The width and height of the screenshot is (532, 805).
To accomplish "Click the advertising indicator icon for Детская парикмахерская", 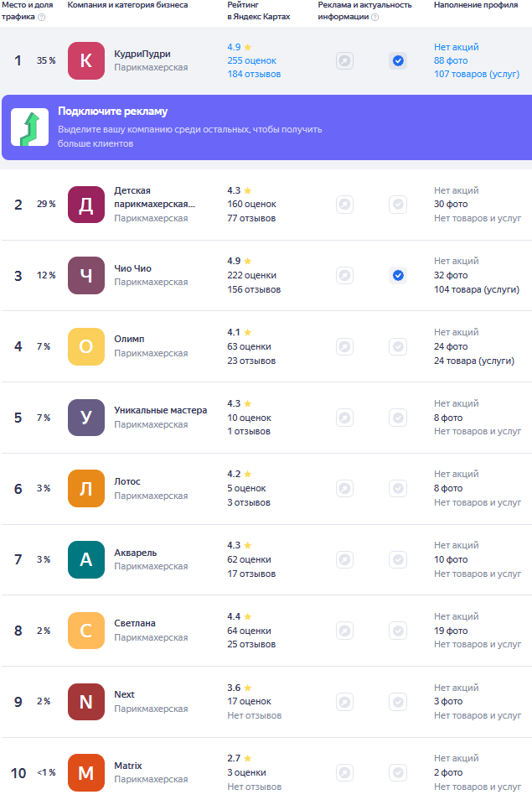I will pos(344,205).
